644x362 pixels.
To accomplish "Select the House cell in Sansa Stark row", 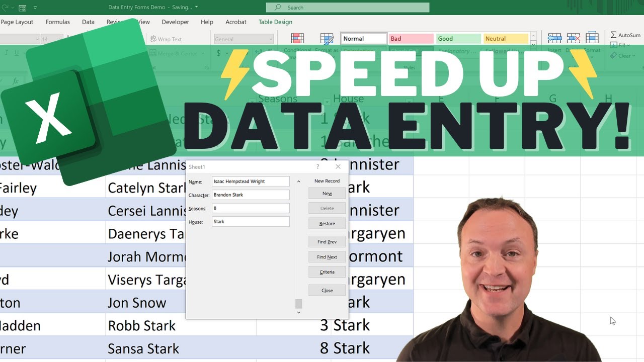I will click(x=372, y=348).
